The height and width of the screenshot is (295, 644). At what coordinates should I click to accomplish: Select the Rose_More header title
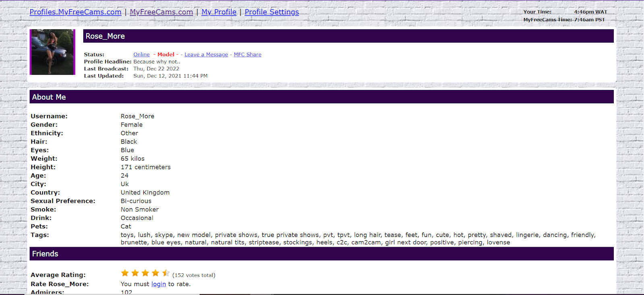105,36
